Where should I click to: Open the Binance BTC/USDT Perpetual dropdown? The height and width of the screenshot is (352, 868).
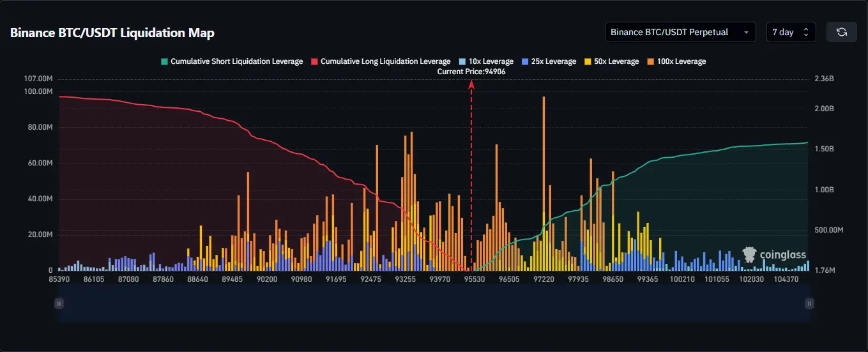[x=680, y=32]
